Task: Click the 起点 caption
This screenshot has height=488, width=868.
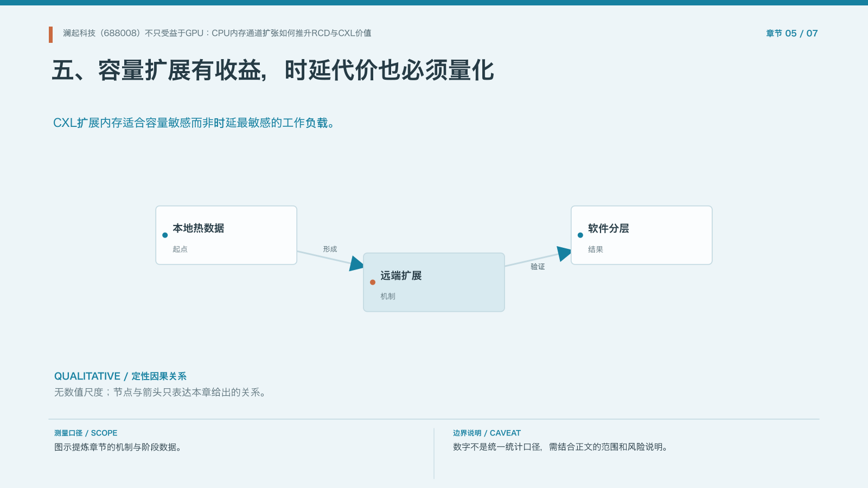Action: [x=180, y=249]
